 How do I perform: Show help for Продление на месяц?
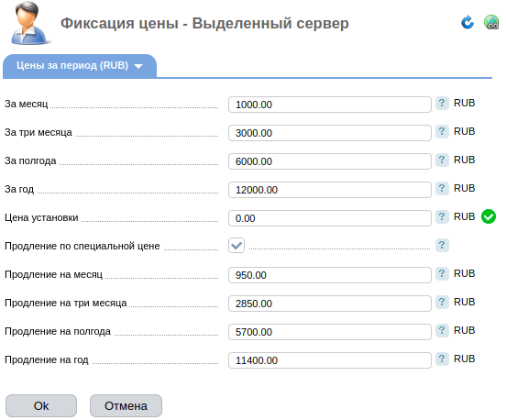442,274
